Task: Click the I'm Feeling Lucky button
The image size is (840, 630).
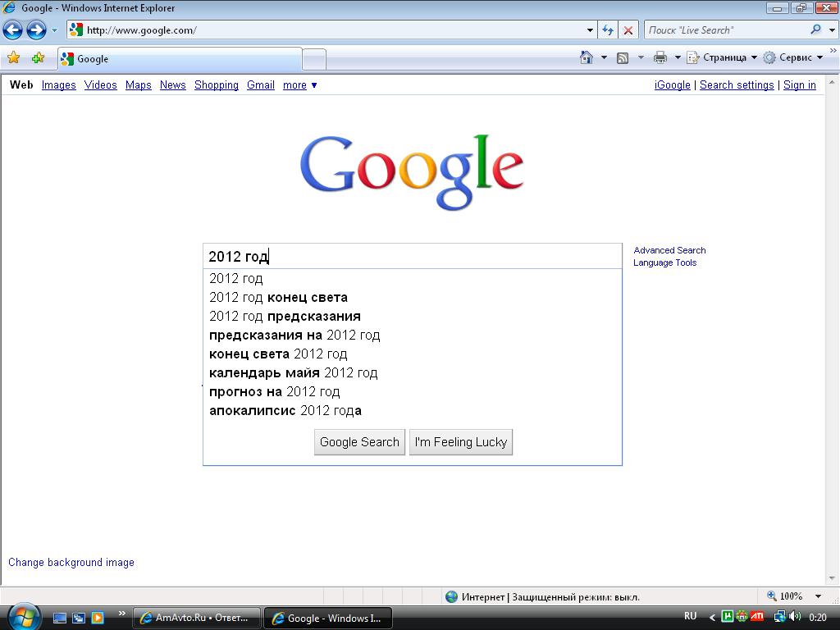Action: click(461, 442)
